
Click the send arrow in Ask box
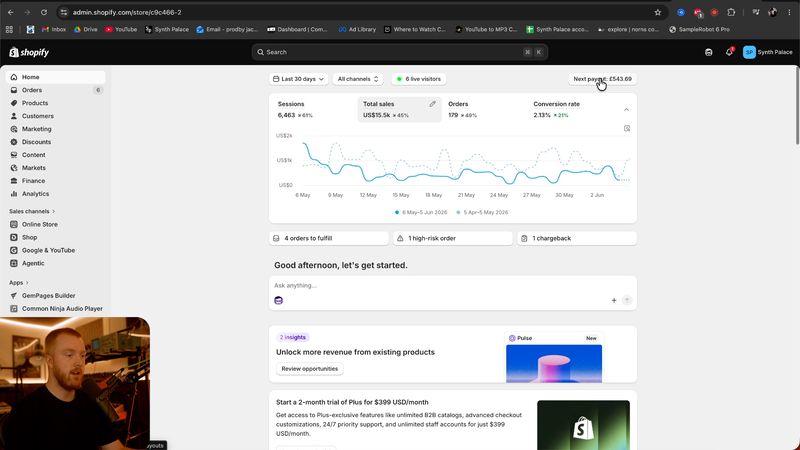tap(627, 301)
